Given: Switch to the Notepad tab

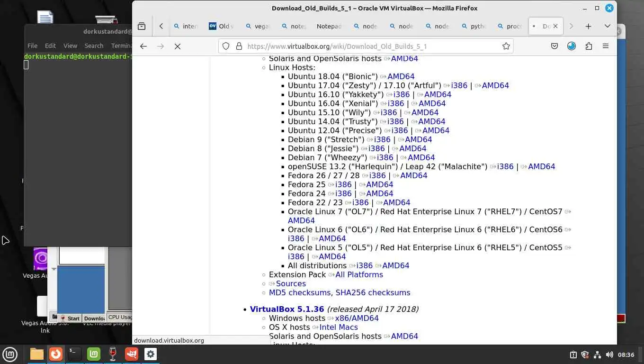Looking at the screenshot, I should click(329, 26).
